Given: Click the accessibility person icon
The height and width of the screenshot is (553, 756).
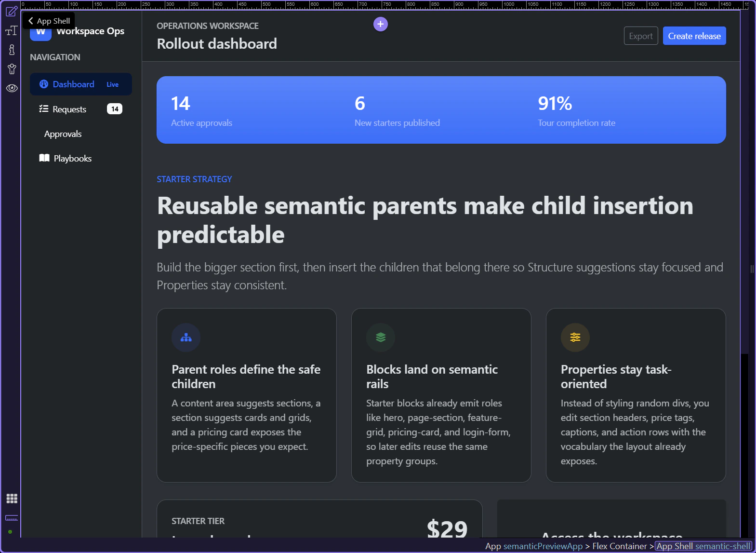Looking at the screenshot, I should (12, 69).
